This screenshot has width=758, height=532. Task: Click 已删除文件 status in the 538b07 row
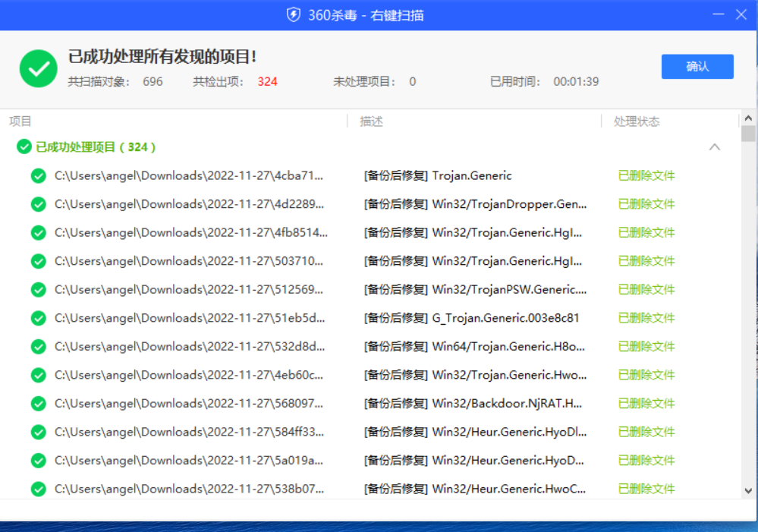click(646, 490)
